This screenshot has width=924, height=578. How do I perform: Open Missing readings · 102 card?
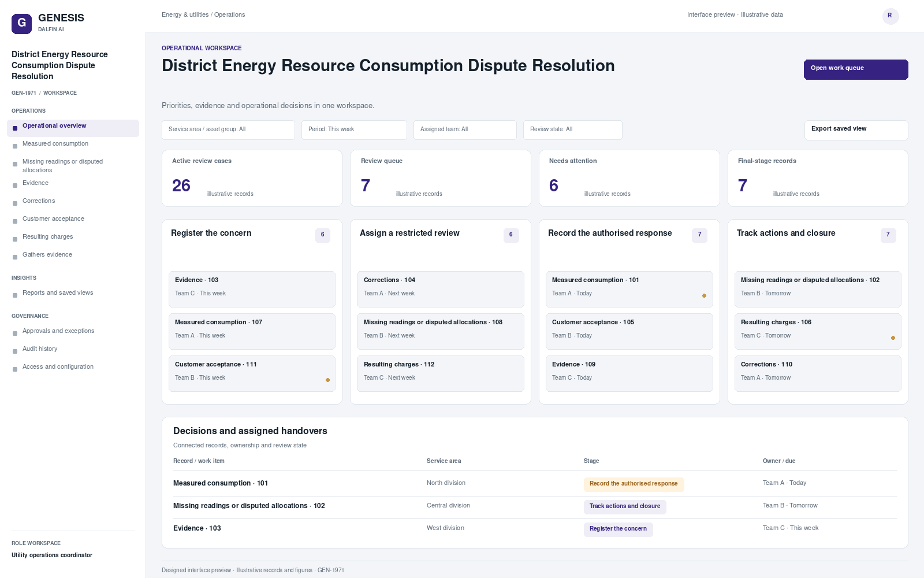coord(818,289)
